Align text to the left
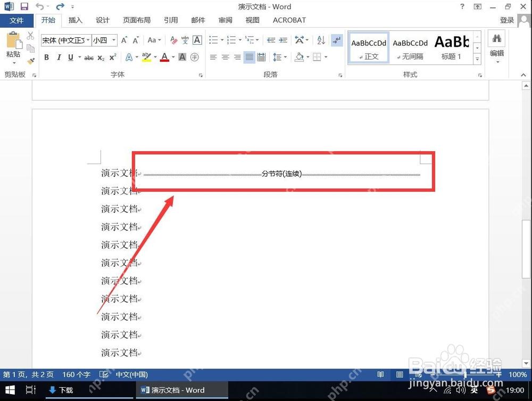The height and width of the screenshot is (401, 532). click(x=213, y=57)
